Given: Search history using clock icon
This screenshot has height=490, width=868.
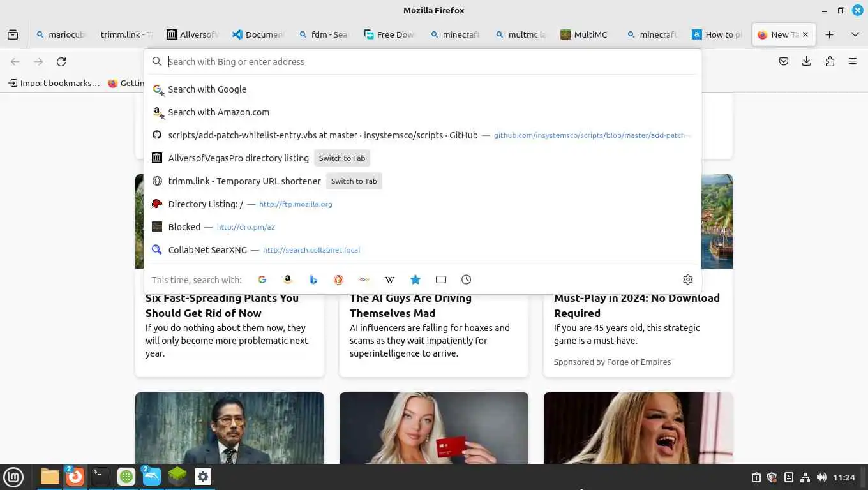Looking at the screenshot, I should pos(467,279).
